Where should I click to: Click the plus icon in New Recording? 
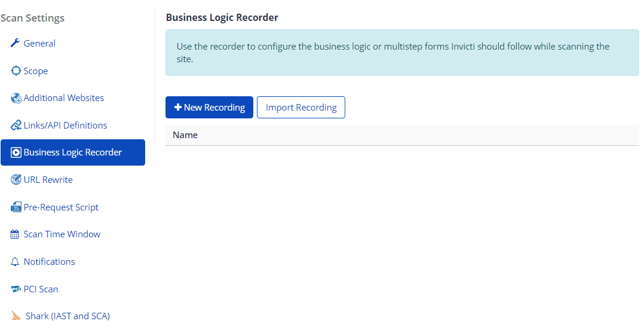[x=177, y=108]
